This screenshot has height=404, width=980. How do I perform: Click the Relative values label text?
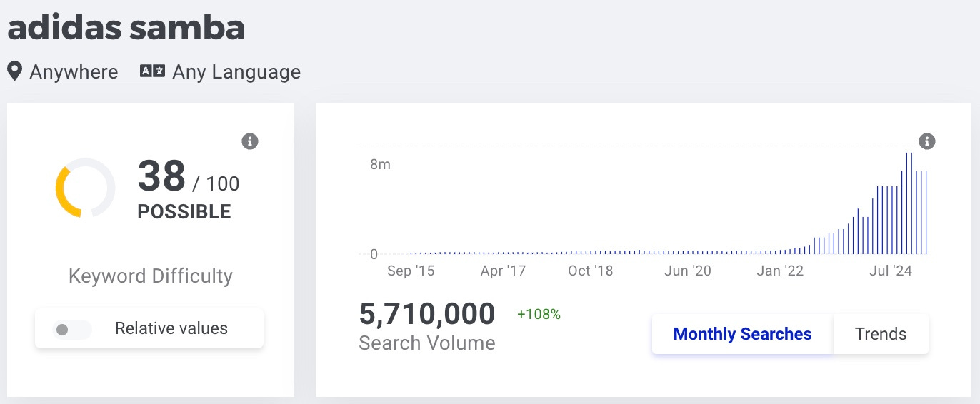coord(171,329)
